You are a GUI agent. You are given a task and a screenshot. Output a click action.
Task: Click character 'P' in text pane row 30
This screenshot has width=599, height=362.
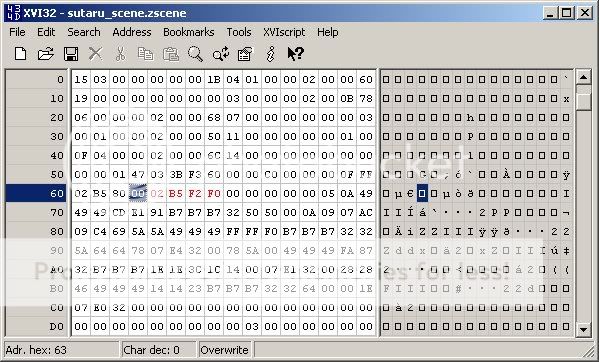[470, 137]
